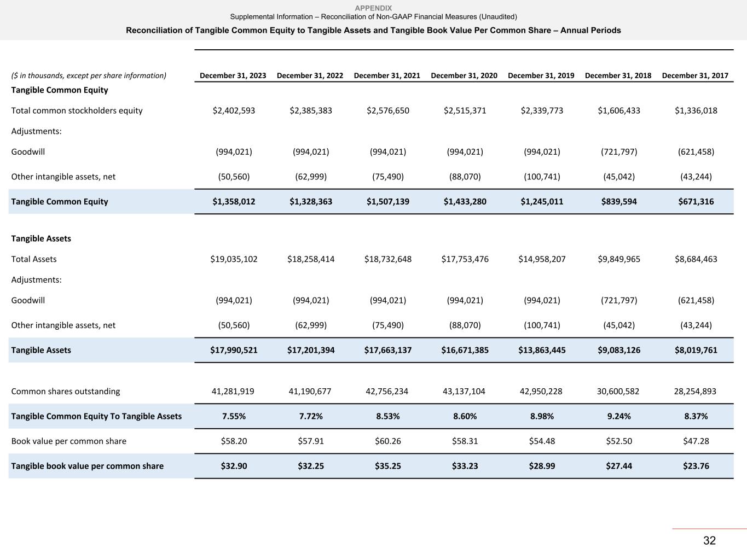Image resolution: width=747 pixels, height=560 pixels.
Task: Select the Common shares outstanding row label
Action: coord(66,392)
